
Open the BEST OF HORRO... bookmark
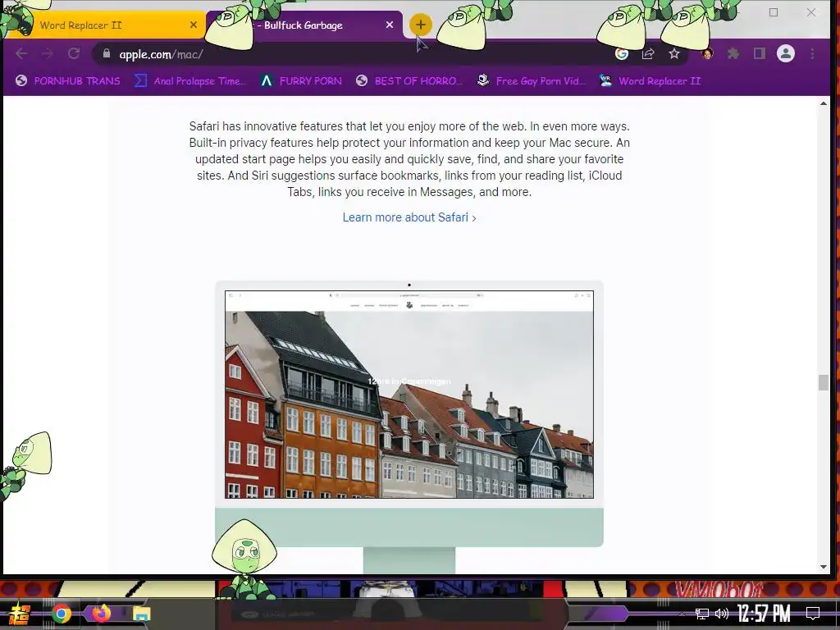(x=409, y=81)
